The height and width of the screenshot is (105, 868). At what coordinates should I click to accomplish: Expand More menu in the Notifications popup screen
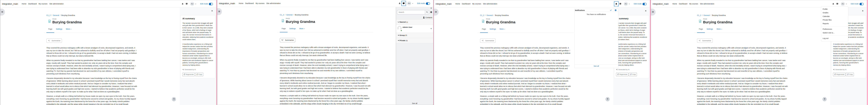tap(502, 29)
